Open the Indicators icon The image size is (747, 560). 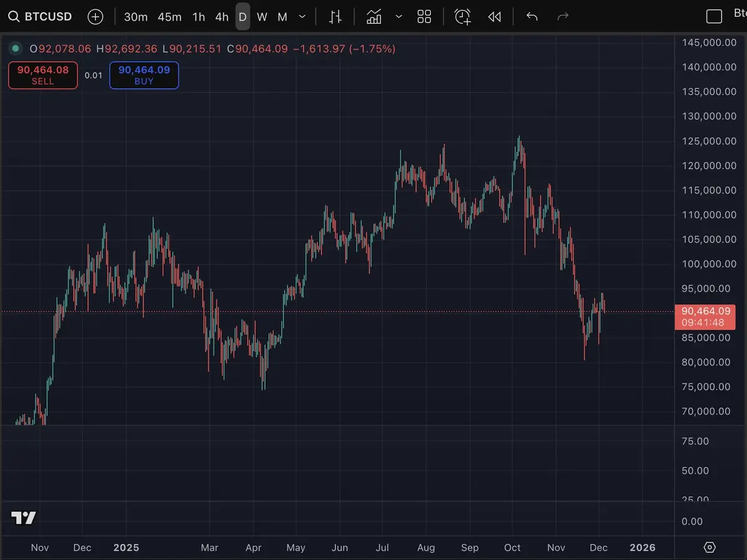(x=374, y=17)
